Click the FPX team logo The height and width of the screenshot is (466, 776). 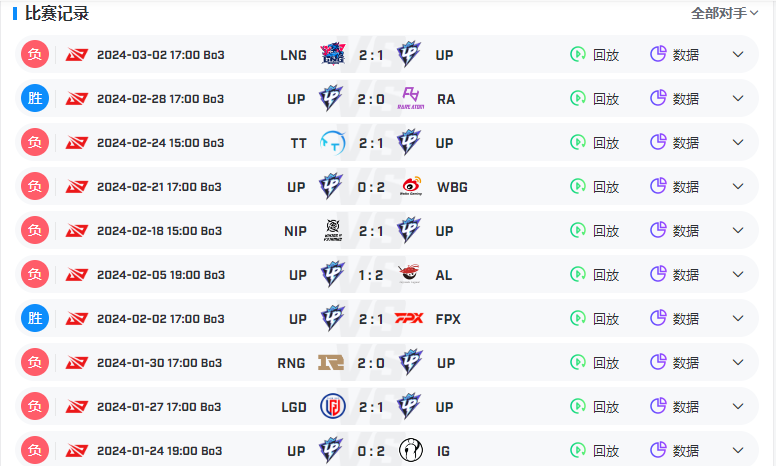click(x=409, y=318)
